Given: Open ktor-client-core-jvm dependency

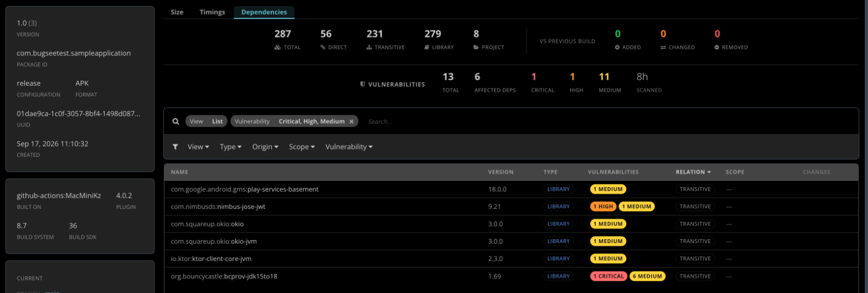Looking at the screenshot, I should (511, 259).
